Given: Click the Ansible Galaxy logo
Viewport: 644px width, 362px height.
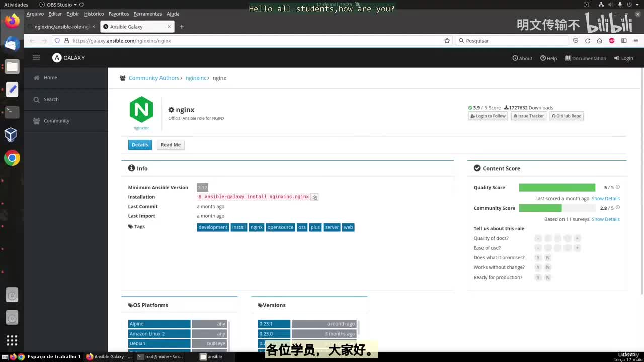Looking at the screenshot, I should pos(68,58).
